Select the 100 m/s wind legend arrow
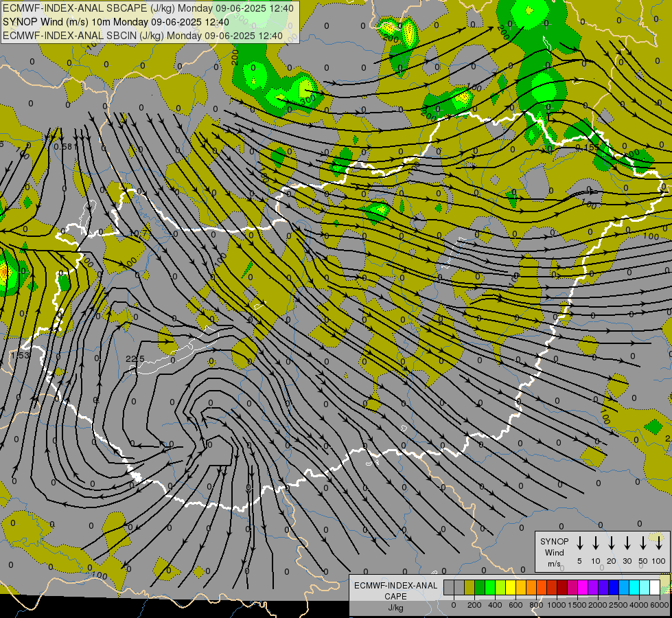This screenshot has height=618, width=672. (x=659, y=542)
